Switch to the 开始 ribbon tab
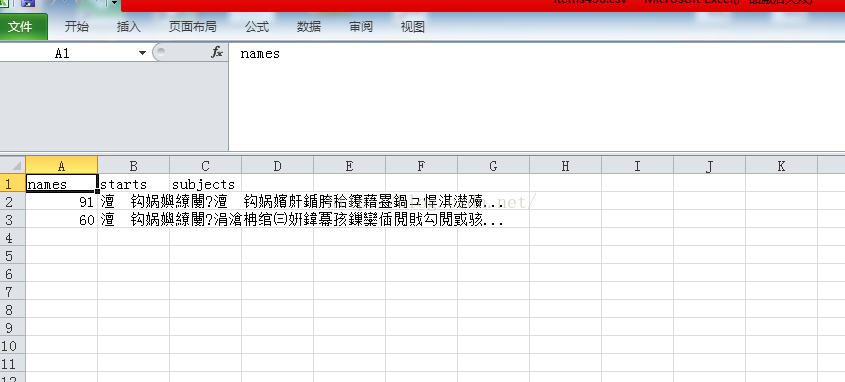 click(77, 26)
